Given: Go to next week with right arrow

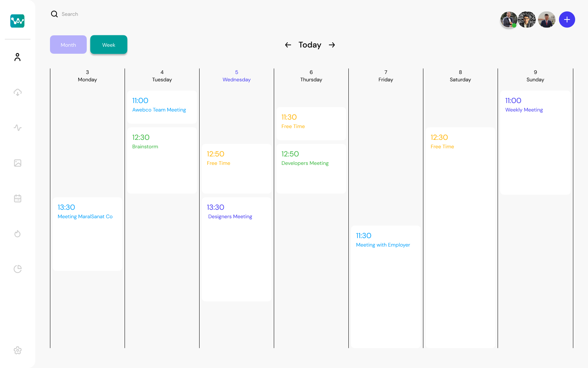Looking at the screenshot, I should (332, 45).
